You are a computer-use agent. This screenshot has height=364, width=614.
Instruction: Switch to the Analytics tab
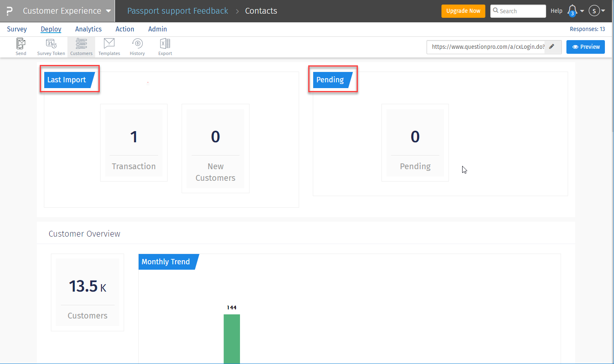[89, 29]
